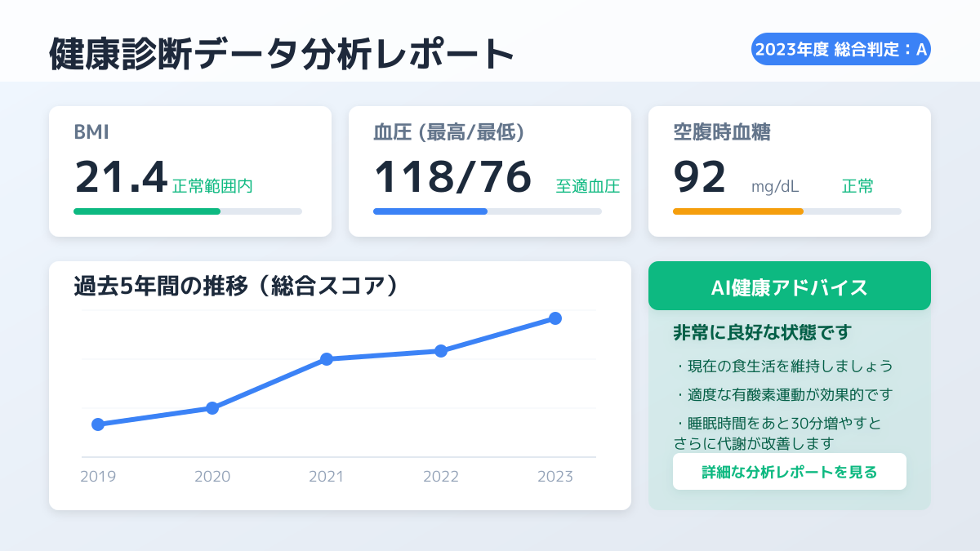Click the 正常範囲内 status label
This screenshot has height=551, width=980.
(212, 186)
